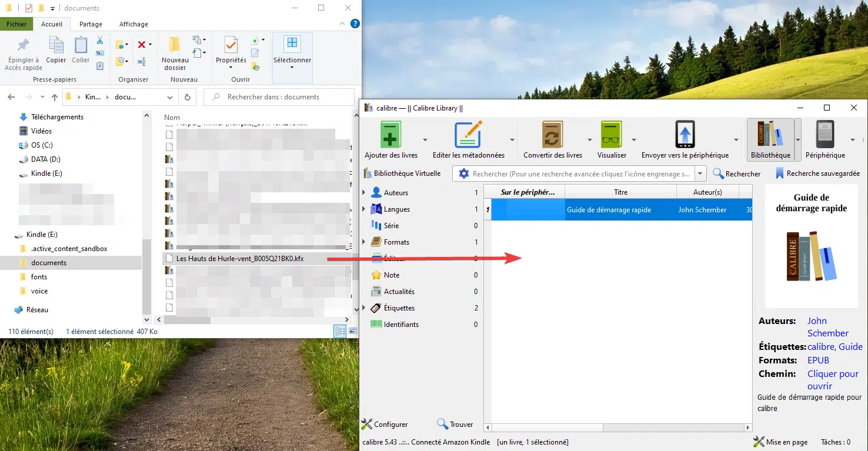868x451 pixels.
Task: Click the Explorer refresh button
Action: point(188,97)
